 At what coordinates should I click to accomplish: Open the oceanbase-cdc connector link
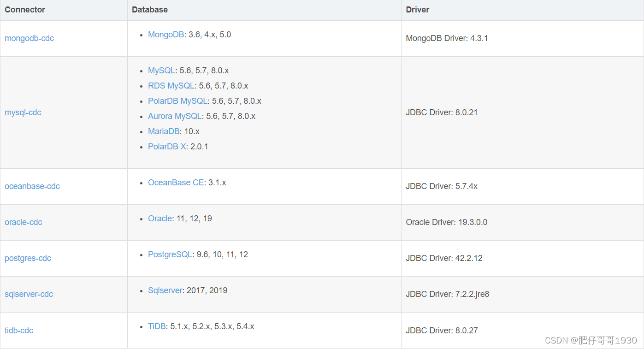pyautogui.click(x=32, y=186)
